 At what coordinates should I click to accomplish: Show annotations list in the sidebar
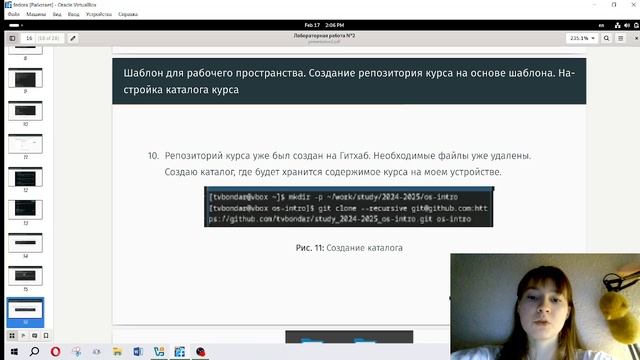click(x=35, y=336)
